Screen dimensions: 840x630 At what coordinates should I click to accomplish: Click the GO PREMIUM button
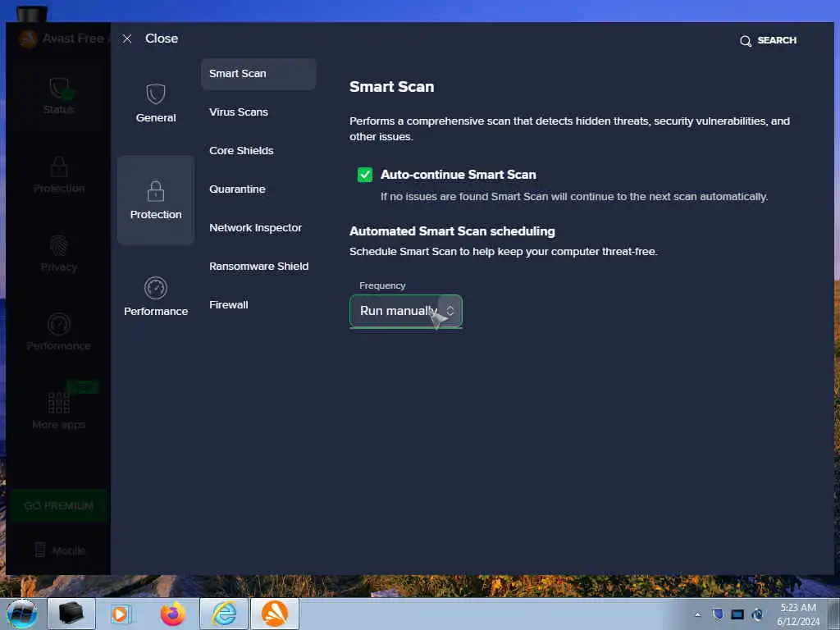click(59, 505)
